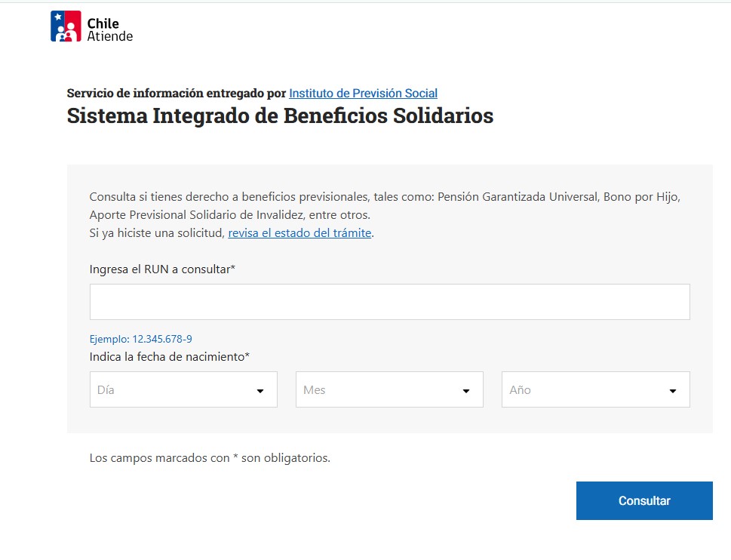Click the "Ingresa el RUN a consultar" label

click(162, 269)
